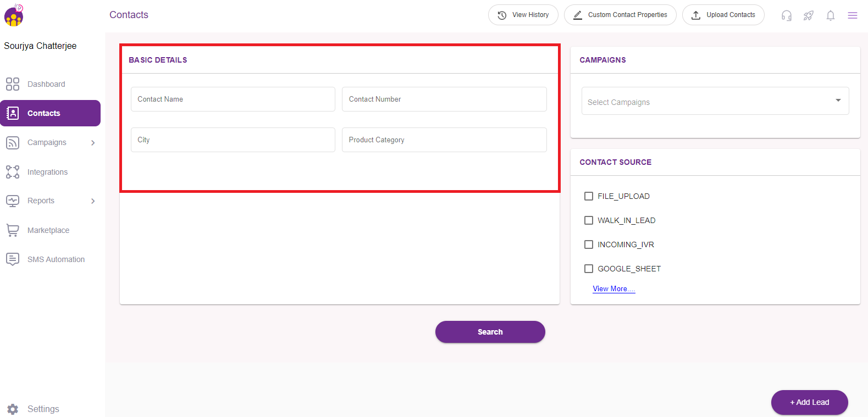
Task: Go to Dashboard in sidebar
Action: 46,84
